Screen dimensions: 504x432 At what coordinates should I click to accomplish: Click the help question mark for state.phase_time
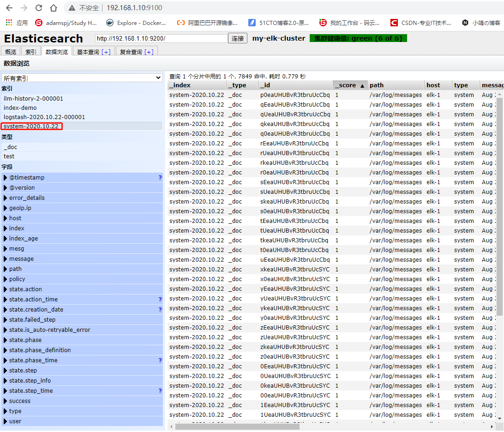[x=160, y=360]
